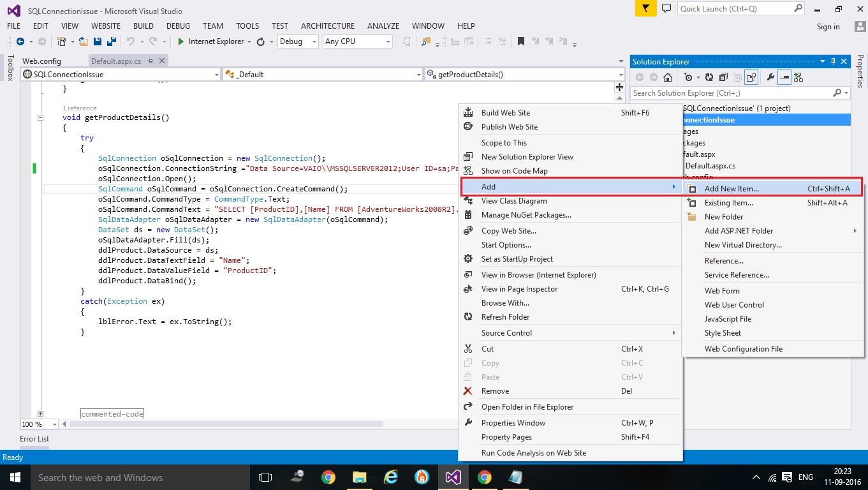Click the Save toolbar icon
Viewport: 868px width, 490px height.
coord(98,41)
